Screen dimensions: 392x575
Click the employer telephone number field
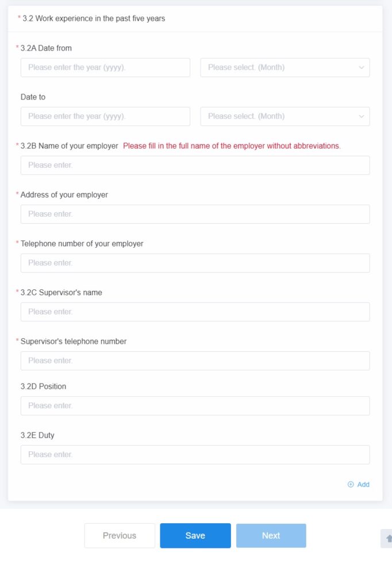coord(195,263)
